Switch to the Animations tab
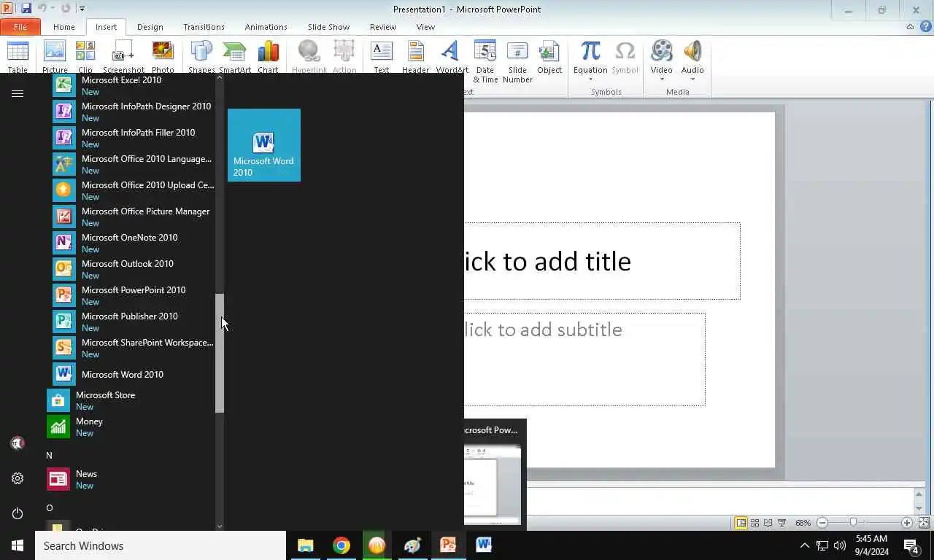Viewport: 934px width, 560px height. (266, 27)
